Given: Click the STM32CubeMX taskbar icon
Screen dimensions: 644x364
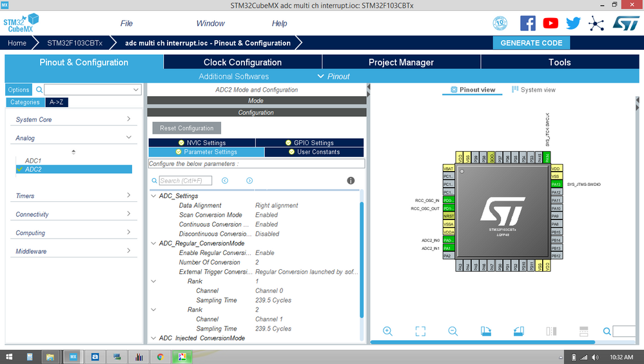Looking at the screenshot, I should pos(73,357).
